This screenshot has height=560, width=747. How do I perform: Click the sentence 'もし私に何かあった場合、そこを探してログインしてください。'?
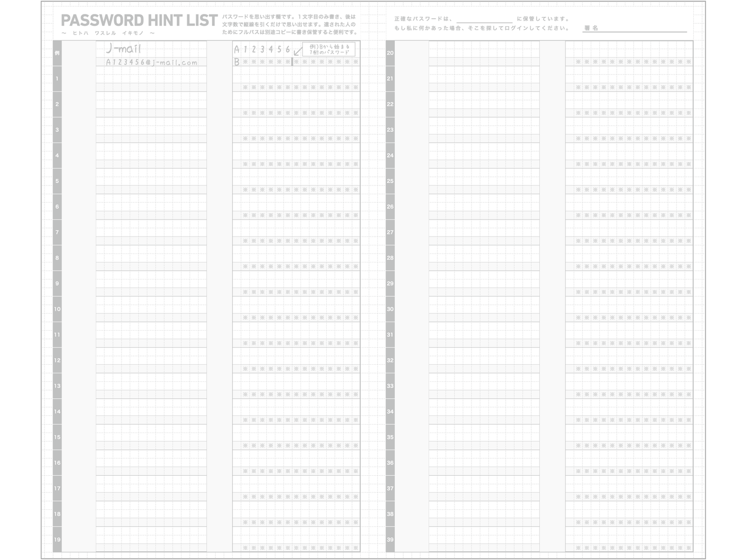[x=481, y=28]
